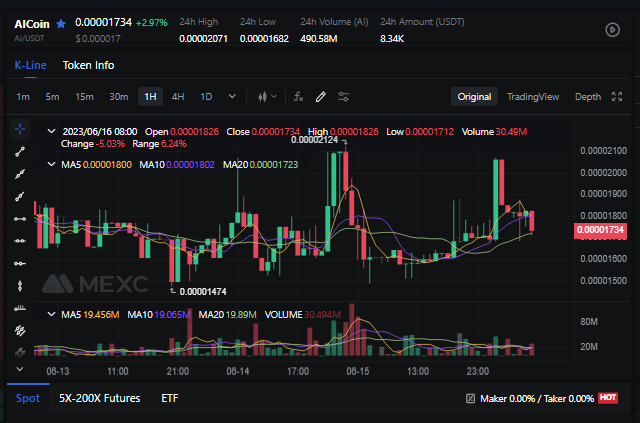Click the 0.00001474 low price marker
The height and width of the screenshot is (423, 640).
(x=203, y=292)
